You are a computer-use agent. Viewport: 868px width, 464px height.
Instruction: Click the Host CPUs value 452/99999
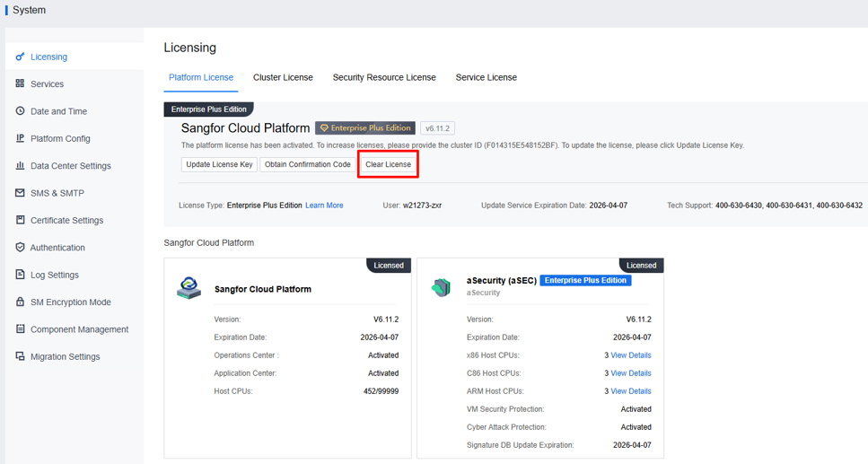381,391
